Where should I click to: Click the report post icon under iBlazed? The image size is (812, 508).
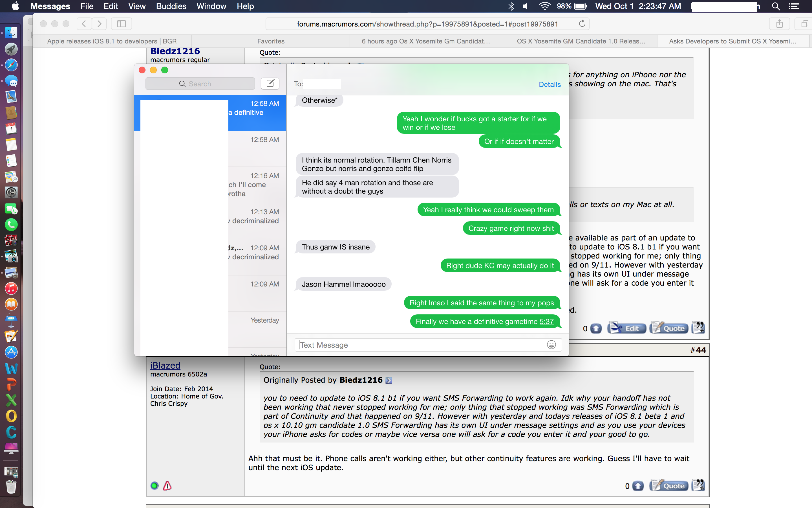coord(167,485)
